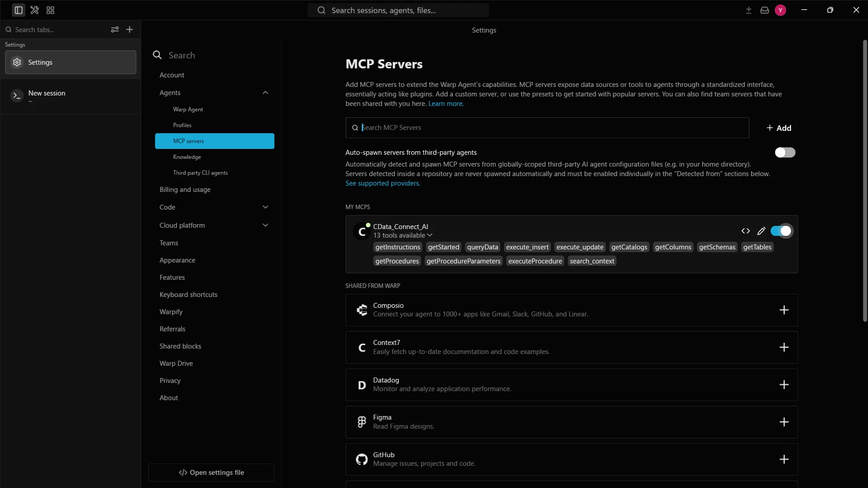The image size is (868, 488).
Task: Add the Context7 MCP server
Action: point(784,347)
